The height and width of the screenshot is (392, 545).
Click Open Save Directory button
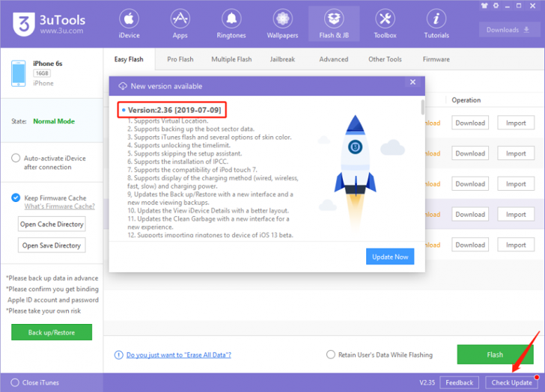[52, 245]
